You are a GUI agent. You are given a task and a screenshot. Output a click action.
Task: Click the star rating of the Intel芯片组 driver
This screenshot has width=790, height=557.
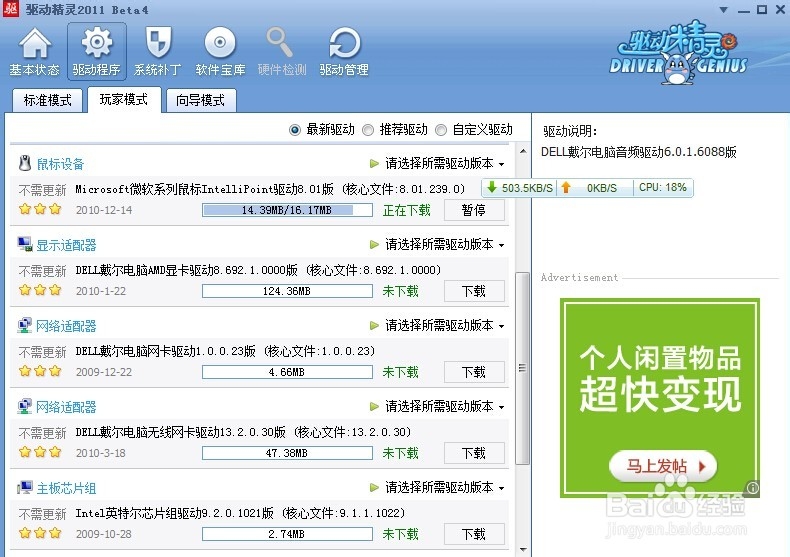[40, 533]
